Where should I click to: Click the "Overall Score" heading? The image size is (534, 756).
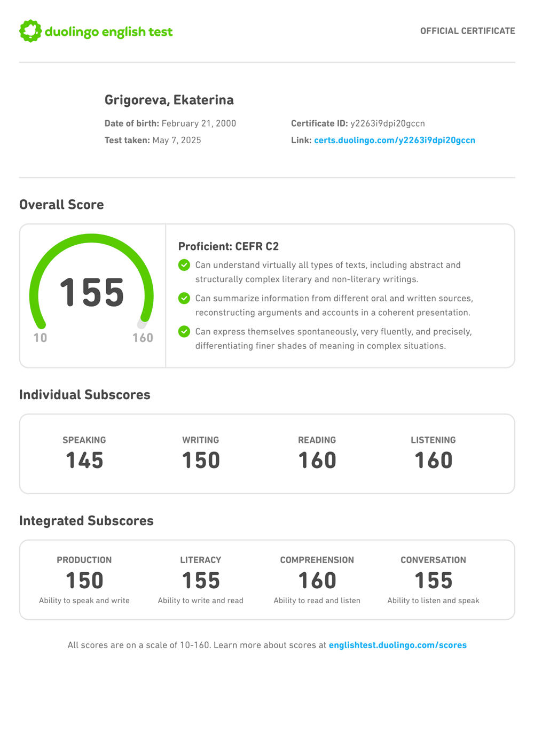[61, 205]
